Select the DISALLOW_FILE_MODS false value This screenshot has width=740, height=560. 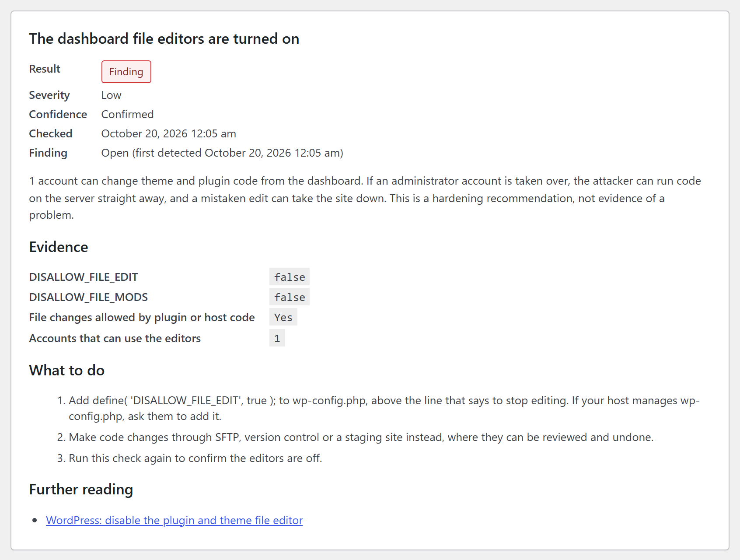click(290, 297)
